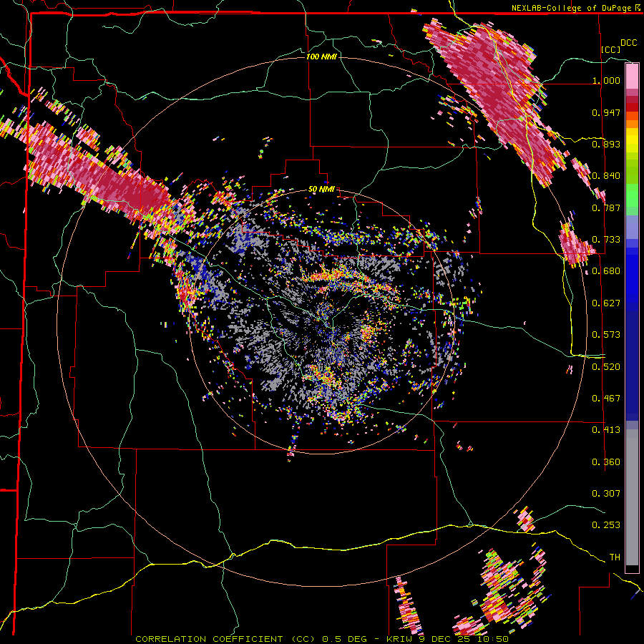This screenshot has width=644, height=644.
Task: Click the 1.000 scale value
Action: [606, 80]
